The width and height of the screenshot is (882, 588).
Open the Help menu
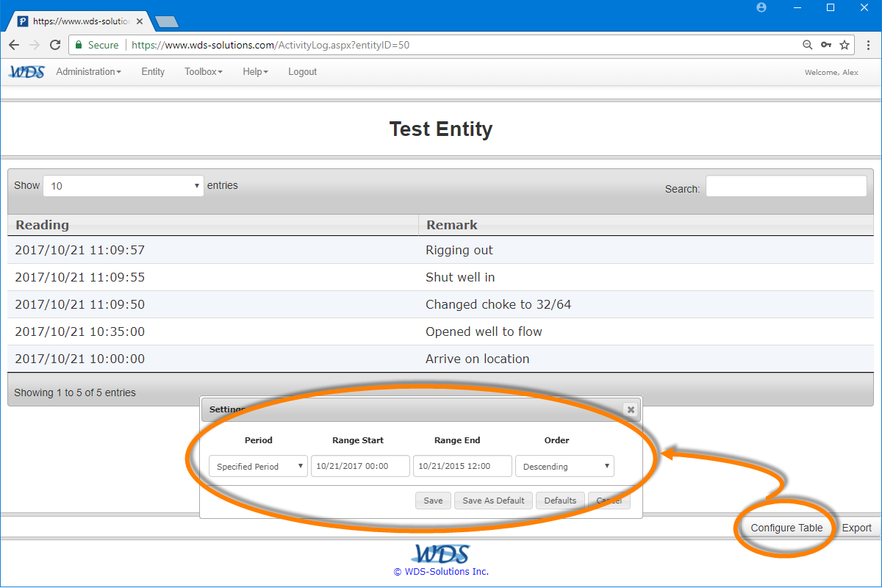tap(255, 72)
